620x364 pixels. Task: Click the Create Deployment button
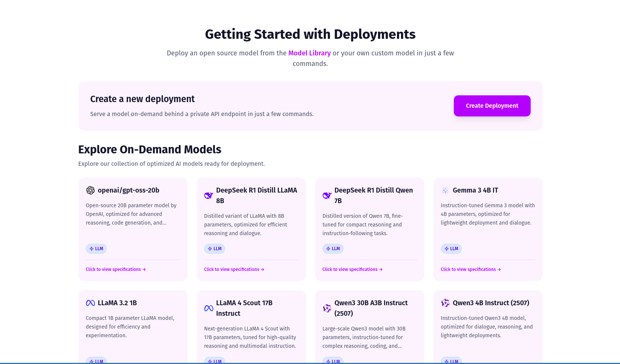coord(492,106)
